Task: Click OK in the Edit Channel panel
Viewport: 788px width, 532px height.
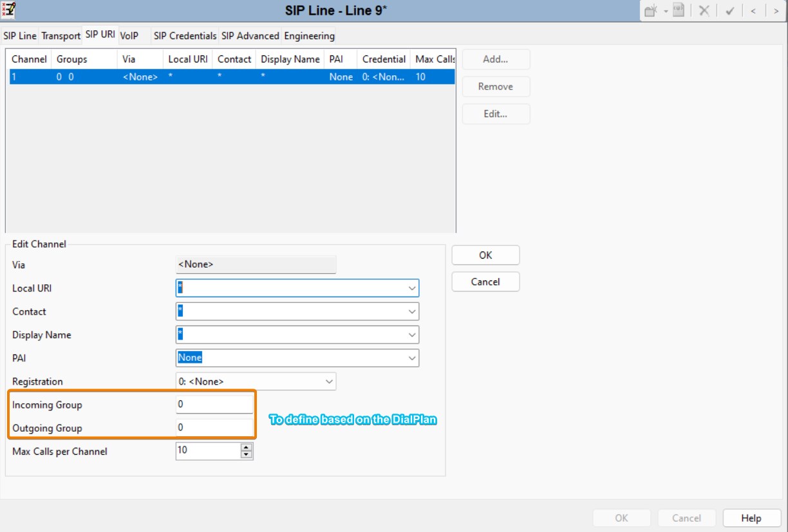Action: (x=485, y=255)
